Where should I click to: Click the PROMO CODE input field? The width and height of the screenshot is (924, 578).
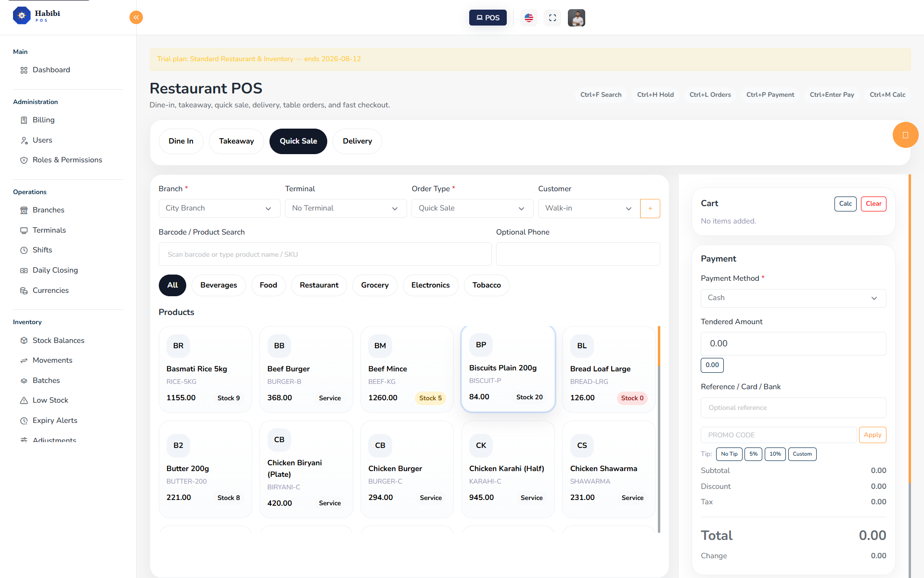pyautogui.click(x=779, y=435)
